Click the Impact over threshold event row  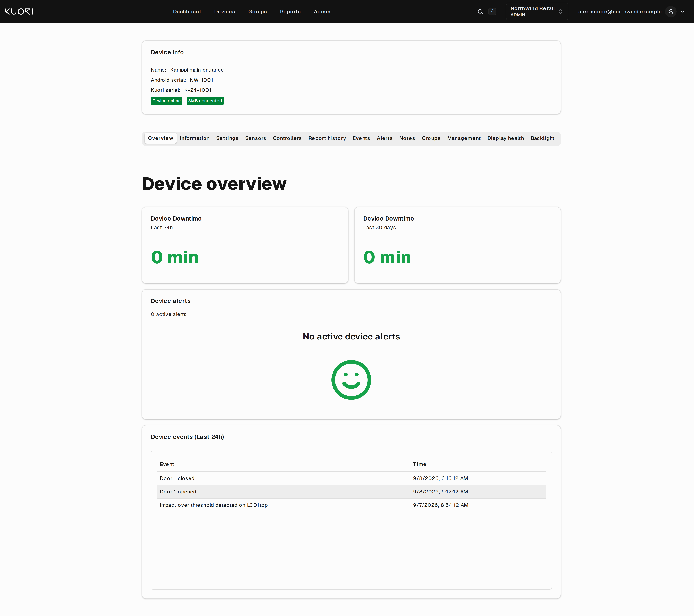[x=351, y=505]
